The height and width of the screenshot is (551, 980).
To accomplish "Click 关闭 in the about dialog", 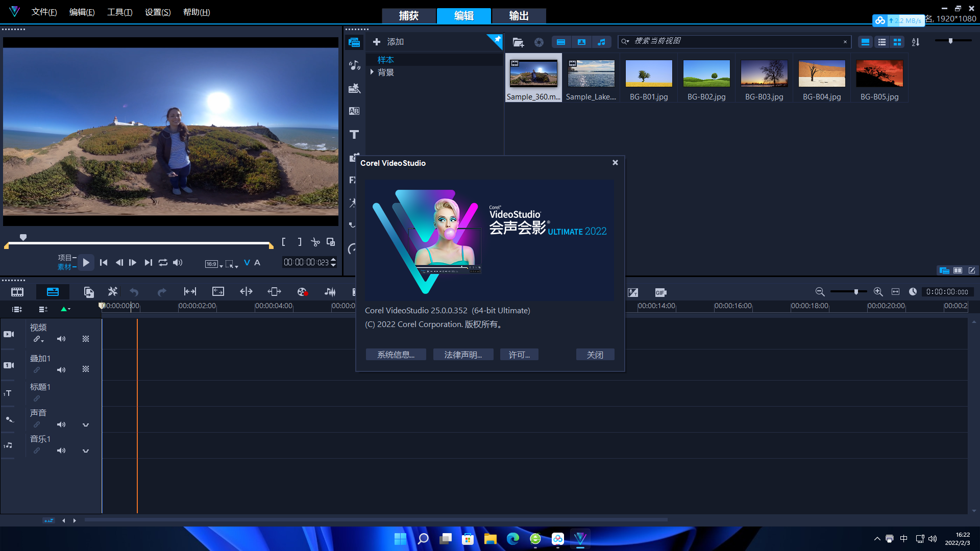I will click(595, 355).
